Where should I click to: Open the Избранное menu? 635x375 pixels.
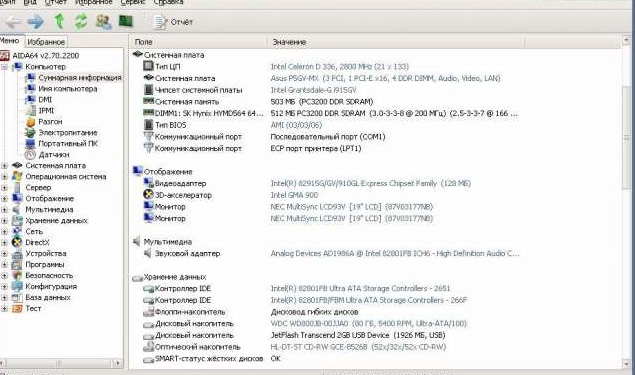[x=94, y=2]
